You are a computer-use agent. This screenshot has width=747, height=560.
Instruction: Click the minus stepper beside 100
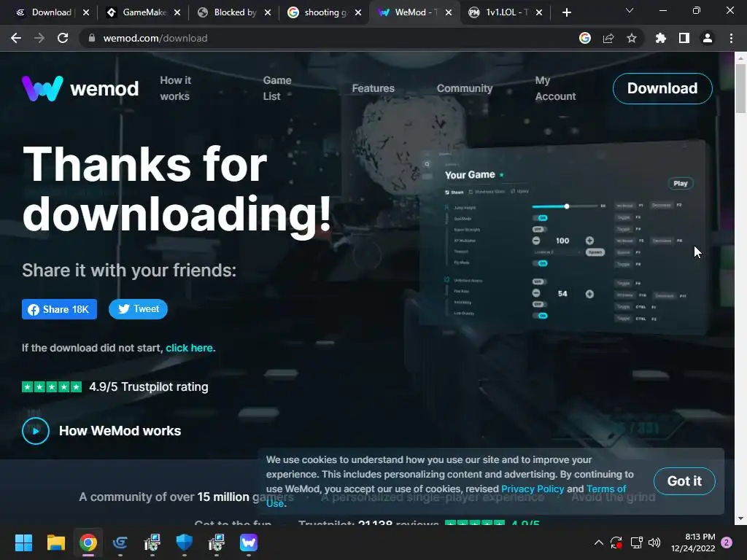(536, 241)
